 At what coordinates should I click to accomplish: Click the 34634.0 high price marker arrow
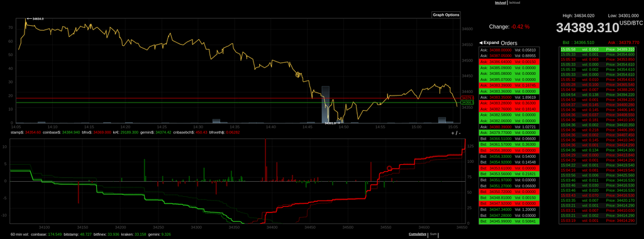[35, 19]
